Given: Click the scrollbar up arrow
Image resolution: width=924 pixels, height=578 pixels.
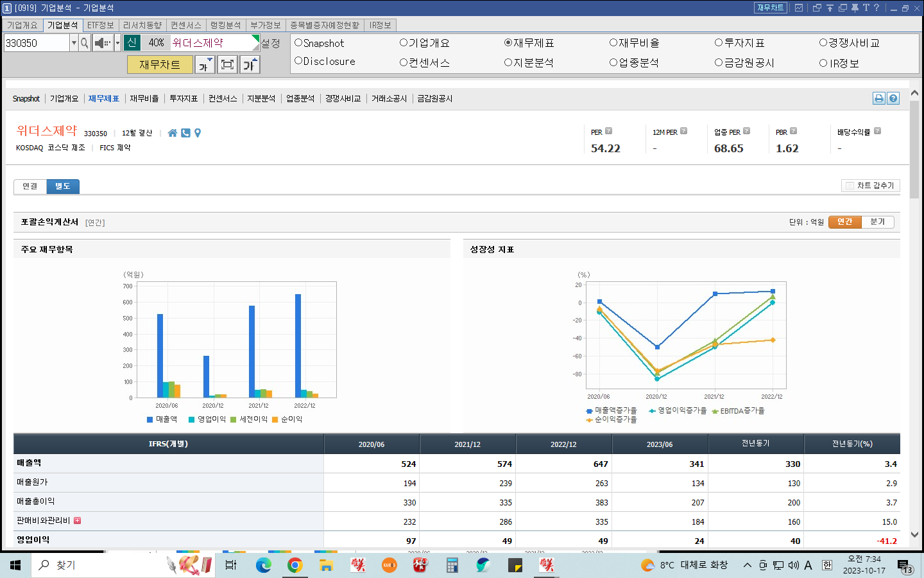Looking at the screenshot, I should tap(914, 93).
